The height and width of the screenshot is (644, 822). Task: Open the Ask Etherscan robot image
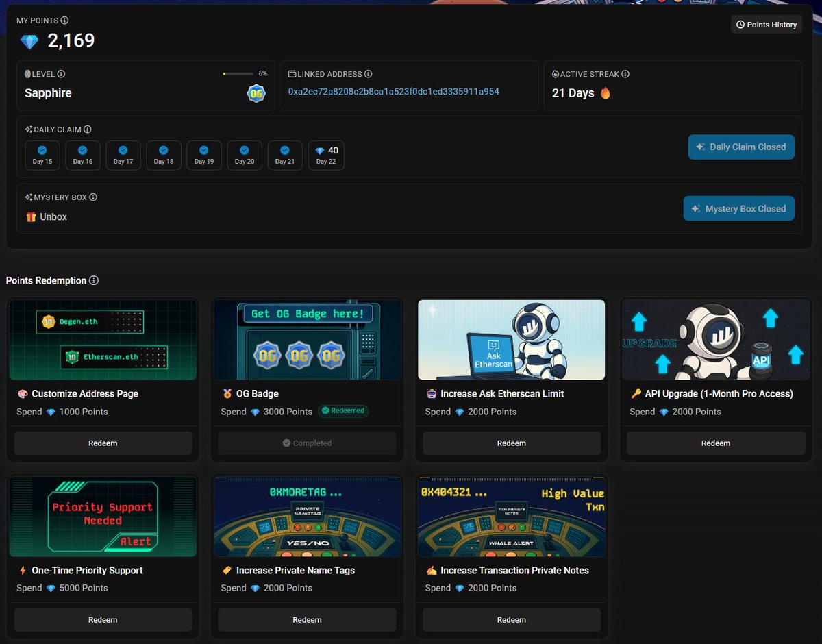(511, 340)
